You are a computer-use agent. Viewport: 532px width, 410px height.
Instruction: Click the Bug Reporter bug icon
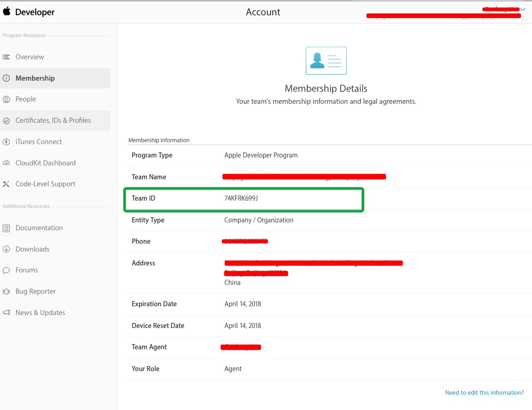coord(6,292)
